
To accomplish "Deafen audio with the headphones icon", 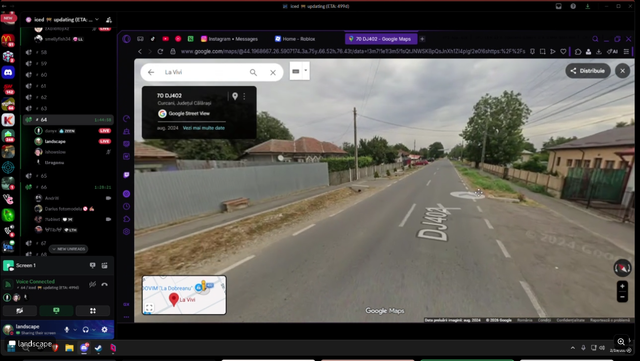I will click(85, 330).
